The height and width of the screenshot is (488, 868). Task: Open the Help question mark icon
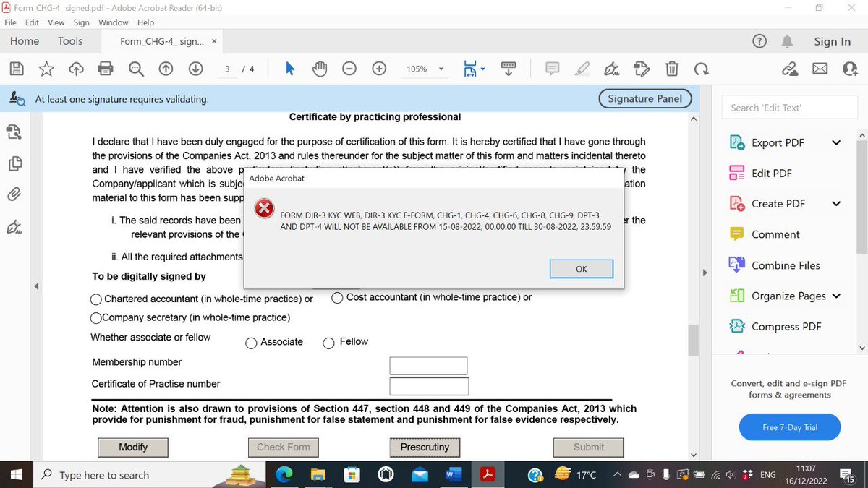pyautogui.click(x=759, y=41)
